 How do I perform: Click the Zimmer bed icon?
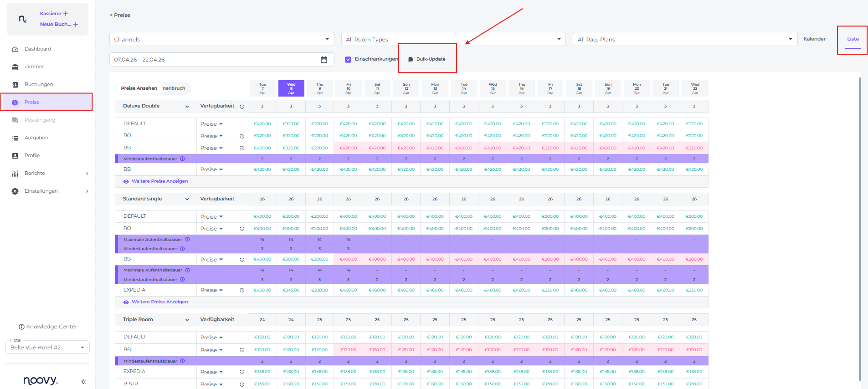[x=15, y=67]
